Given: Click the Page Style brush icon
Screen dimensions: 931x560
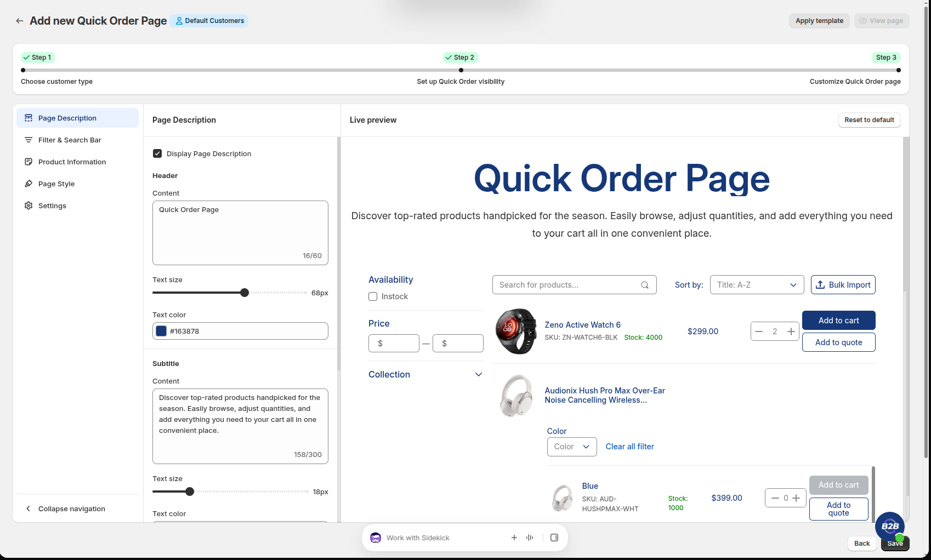Looking at the screenshot, I should 29,184.
